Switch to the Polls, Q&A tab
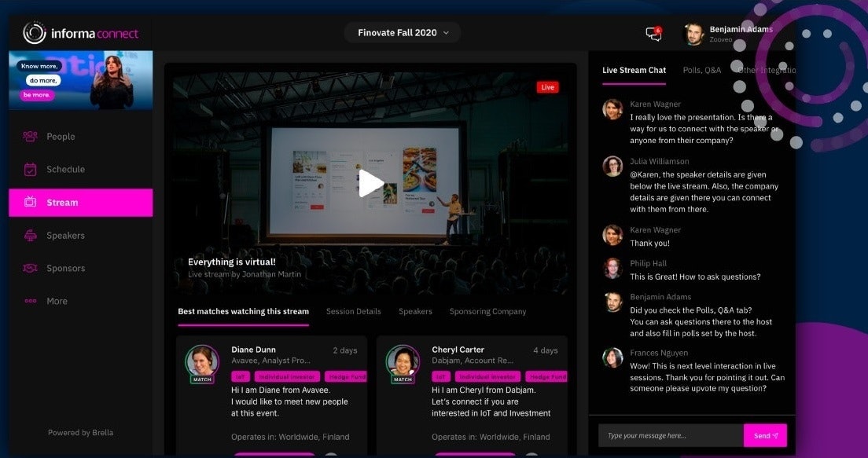 [701, 70]
